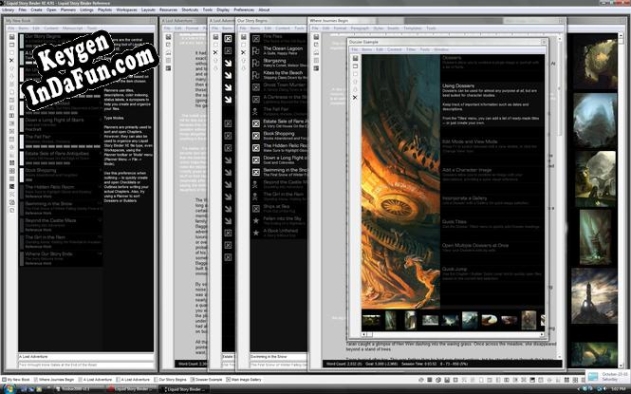Image resolution: width=631 pixels, height=394 pixels.
Task: Click the left arrow of Dossier thumbnail scrollbar
Action: (x=364, y=334)
